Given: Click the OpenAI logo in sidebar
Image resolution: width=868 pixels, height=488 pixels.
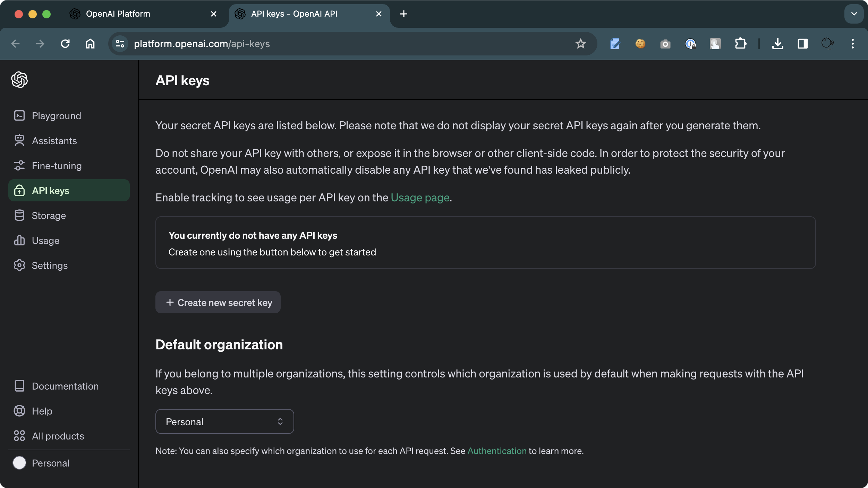Looking at the screenshot, I should click(19, 80).
